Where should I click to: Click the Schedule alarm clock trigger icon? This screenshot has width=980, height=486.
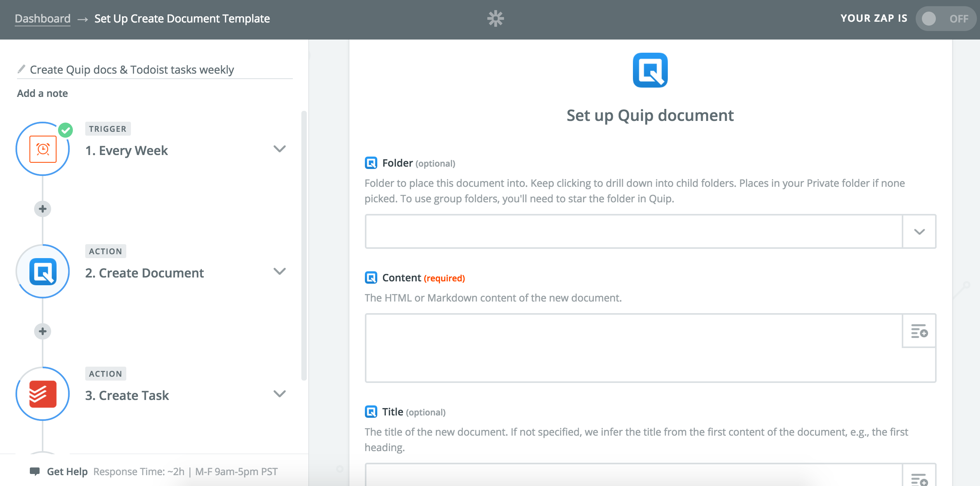(x=43, y=149)
